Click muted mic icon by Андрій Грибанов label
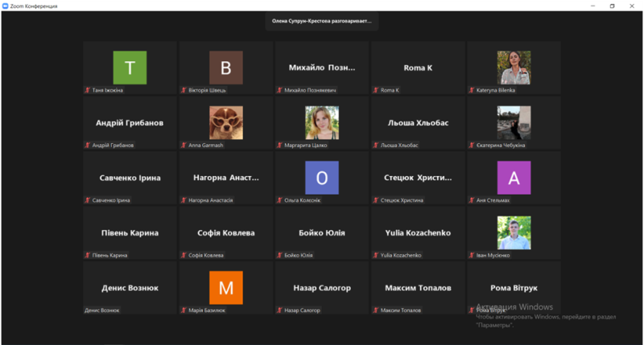644x345 pixels. [88, 146]
